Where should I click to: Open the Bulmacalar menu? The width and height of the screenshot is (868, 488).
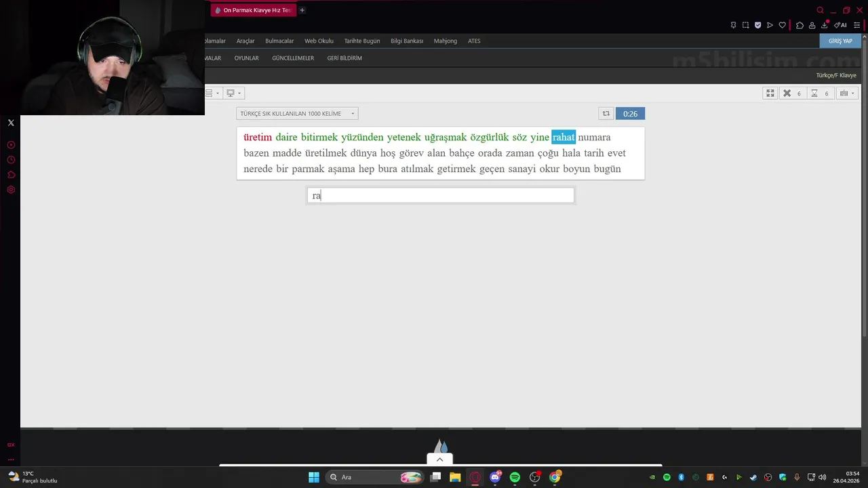click(279, 41)
